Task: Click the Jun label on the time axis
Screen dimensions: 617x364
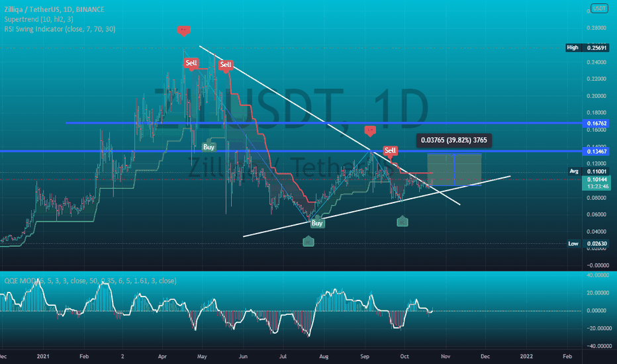Action: (243, 357)
